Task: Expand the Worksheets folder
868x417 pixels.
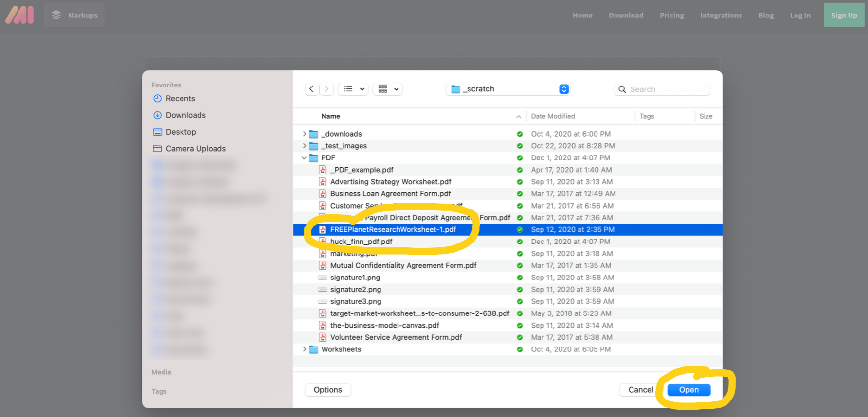Action: click(304, 349)
